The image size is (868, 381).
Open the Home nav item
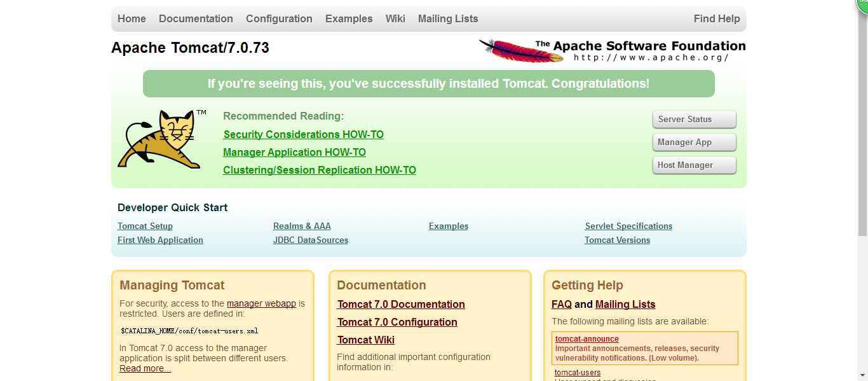[132, 18]
